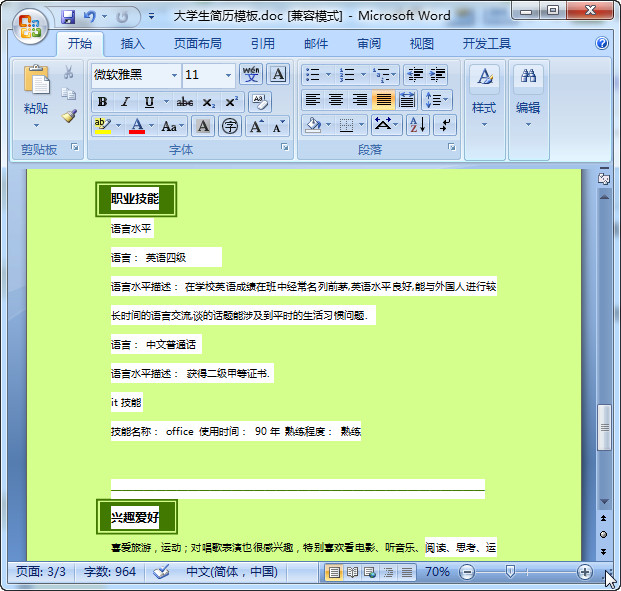The height and width of the screenshot is (591, 621).
Task: Toggle superscript formatting
Action: (231, 102)
